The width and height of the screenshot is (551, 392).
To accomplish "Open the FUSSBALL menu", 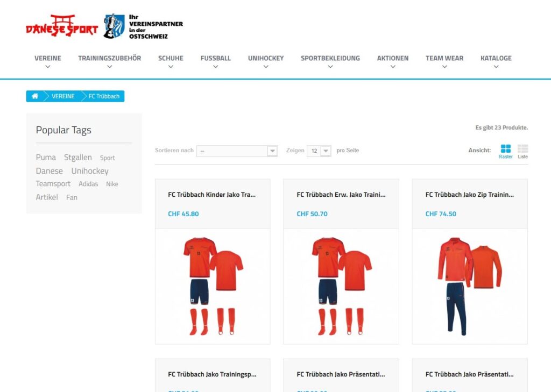I will (x=216, y=58).
